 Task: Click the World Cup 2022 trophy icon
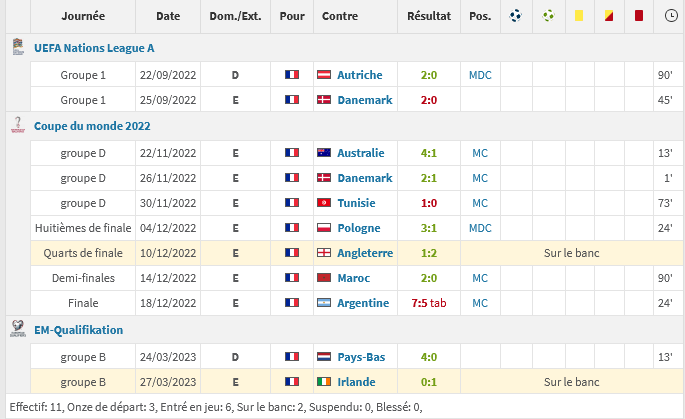[x=16, y=125]
